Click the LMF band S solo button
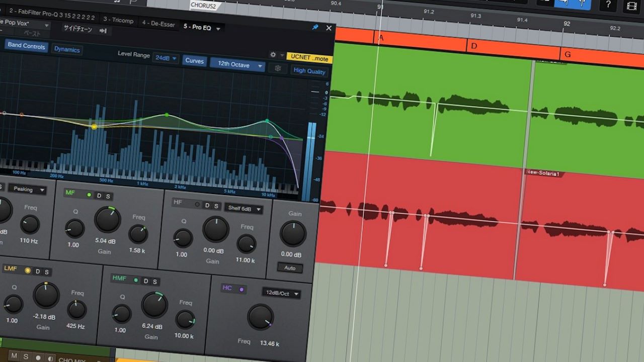Screen dimensions: 644x362 tap(46, 272)
